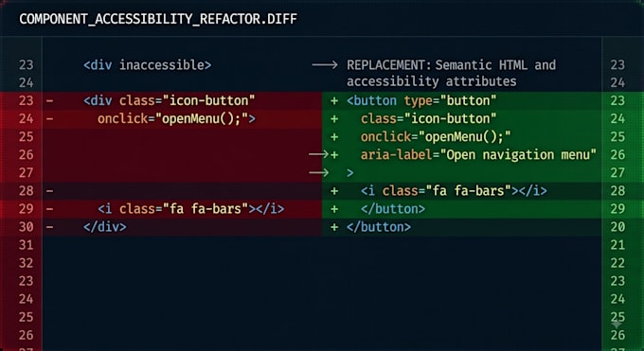Click the COMPONENT_ACCESSIBILITY_REFACTOR.DIFF file title
Image resolution: width=644 pixels, height=351 pixels.
pyautogui.click(x=158, y=19)
